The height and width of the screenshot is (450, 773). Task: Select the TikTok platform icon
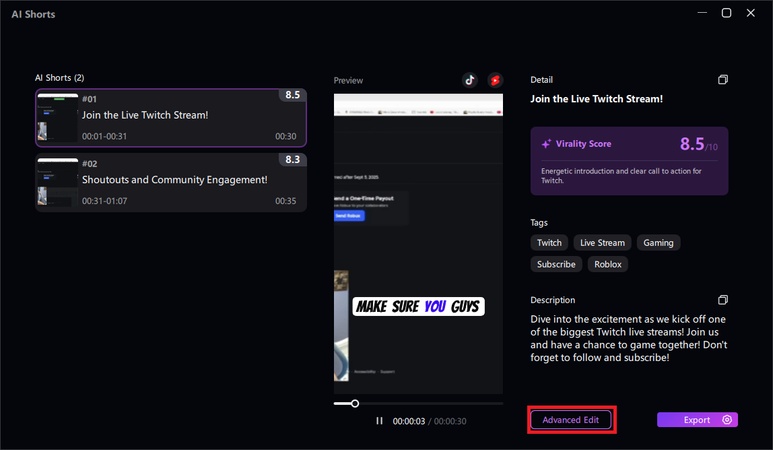coord(469,80)
